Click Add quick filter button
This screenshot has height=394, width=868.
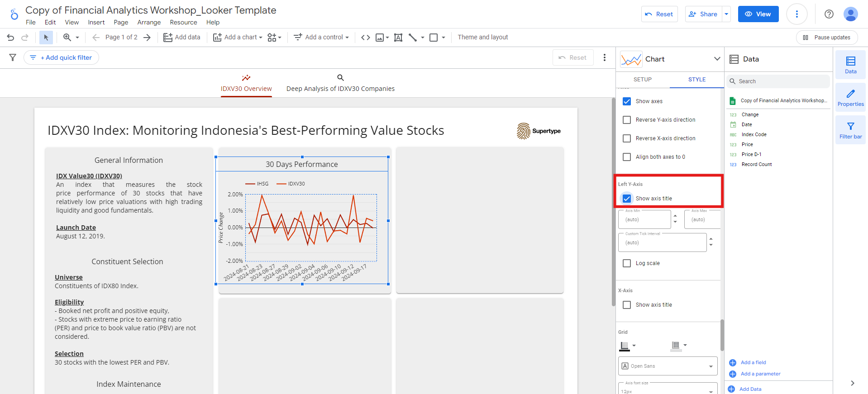(61, 57)
